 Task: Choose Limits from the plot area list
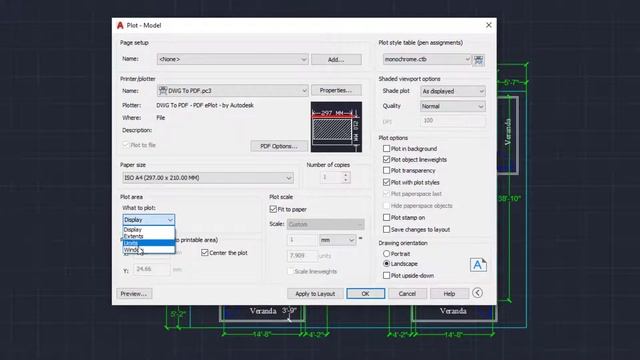[149, 243]
